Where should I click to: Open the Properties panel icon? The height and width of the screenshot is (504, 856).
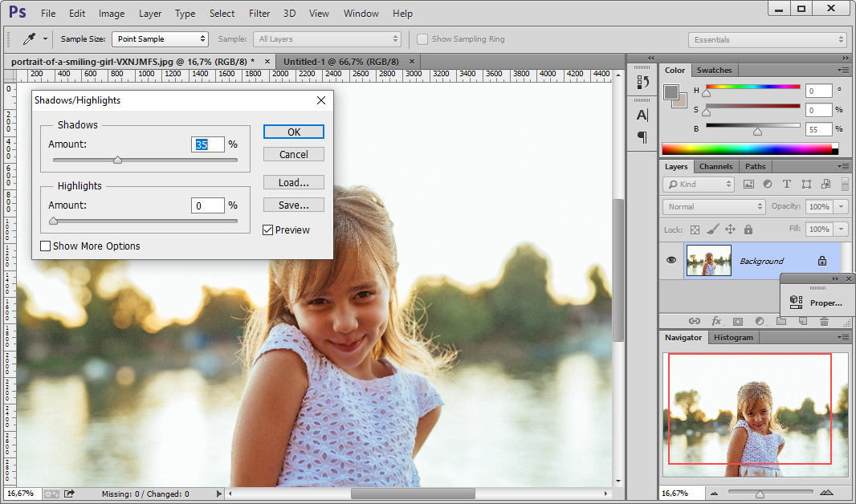coord(797,302)
